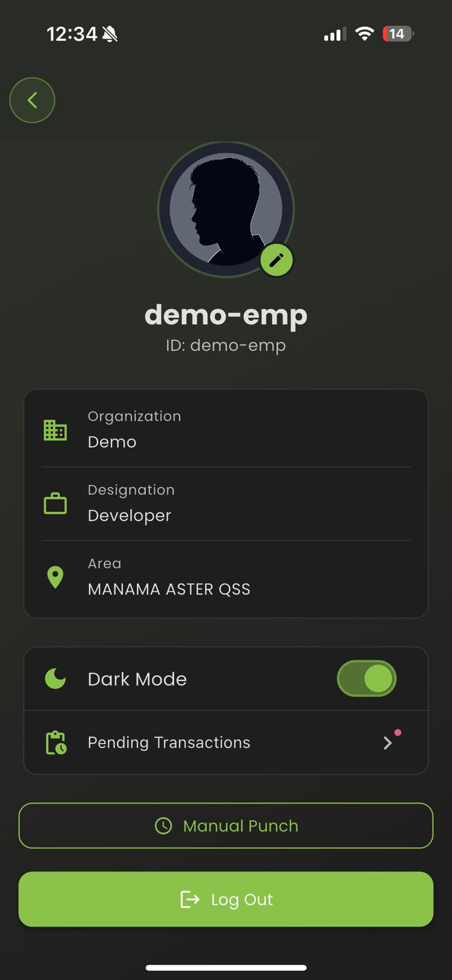Viewport: 452px width, 980px height.
Task: Expand Pending Transactions with the chevron
Action: pyautogui.click(x=387, y=743)
